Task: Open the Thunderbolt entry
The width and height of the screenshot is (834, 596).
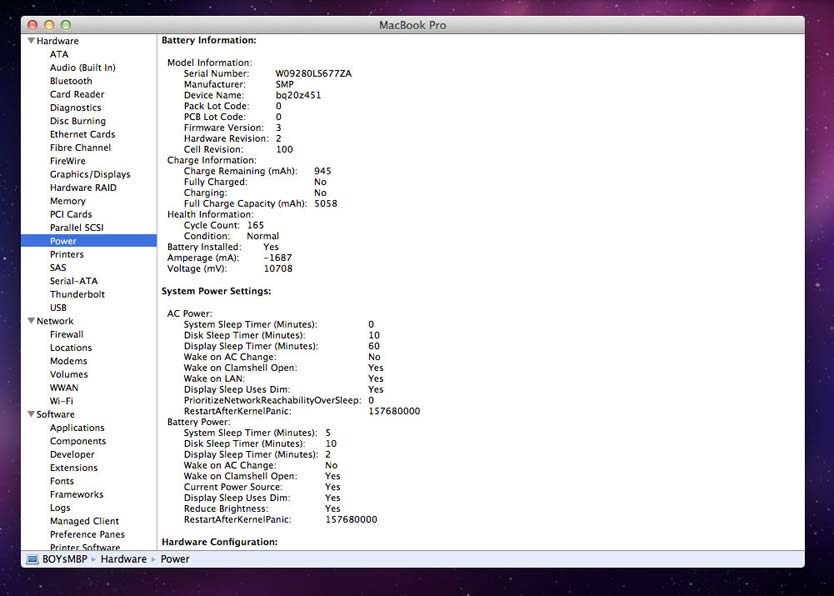Action: (x=77, y=294)
